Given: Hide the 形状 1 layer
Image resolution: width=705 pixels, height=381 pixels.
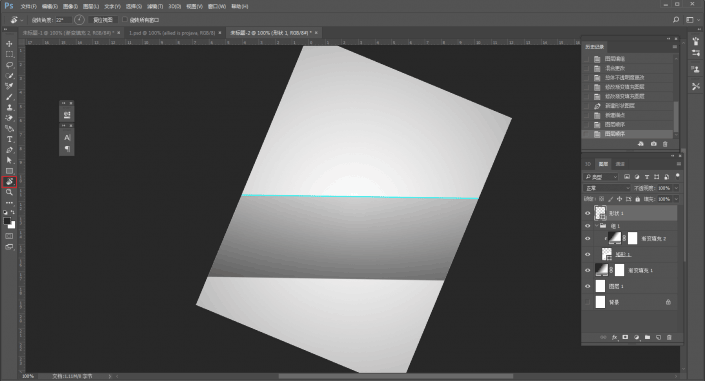Looking at the screenshot, I should click(x=588, y=214).
